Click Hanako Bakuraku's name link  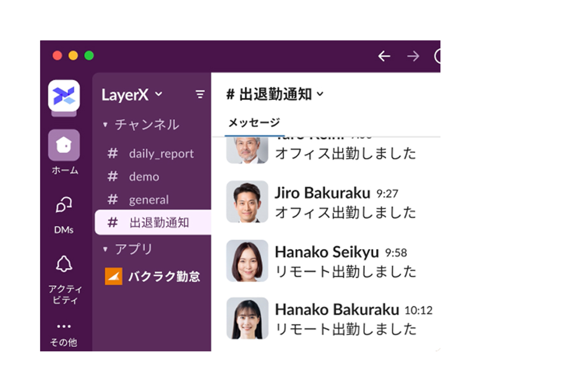coord(337,310)
